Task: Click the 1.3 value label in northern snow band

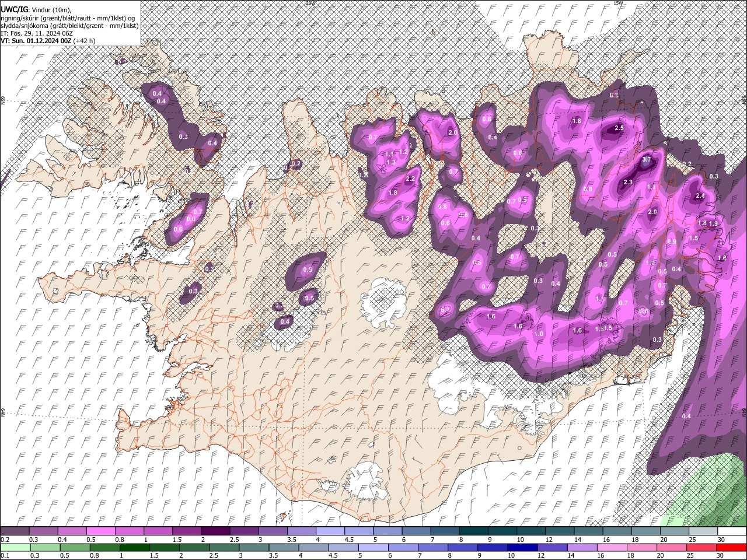Action: [391, 162]
